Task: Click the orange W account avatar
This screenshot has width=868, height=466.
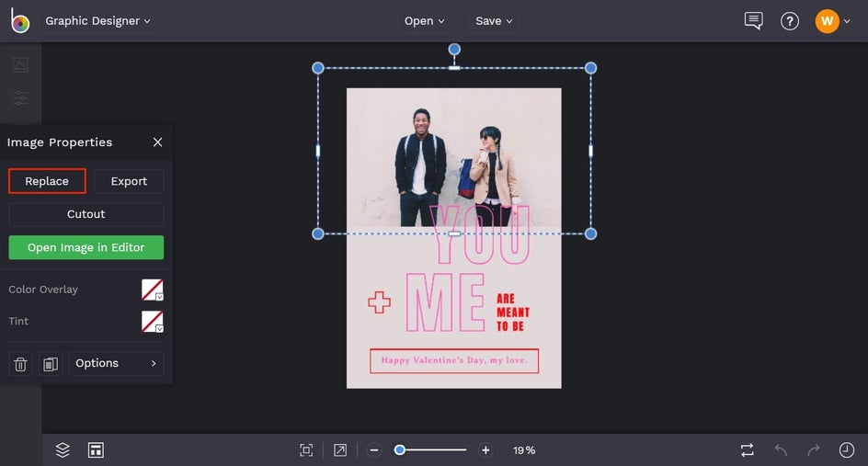Action: click(x=827, y=21)
